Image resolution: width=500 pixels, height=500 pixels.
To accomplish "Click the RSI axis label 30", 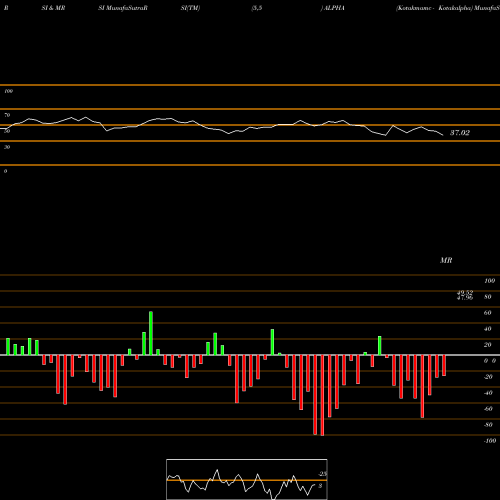I will 7,147.
